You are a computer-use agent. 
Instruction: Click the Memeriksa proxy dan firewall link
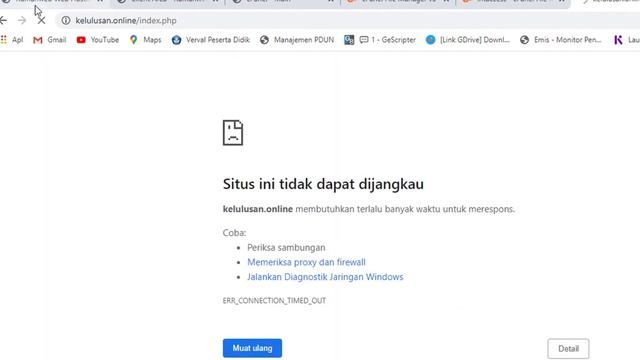[307, 262]
